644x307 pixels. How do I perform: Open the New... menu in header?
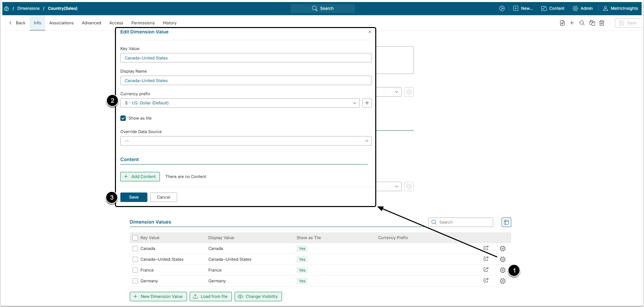(x=523, y=8)
